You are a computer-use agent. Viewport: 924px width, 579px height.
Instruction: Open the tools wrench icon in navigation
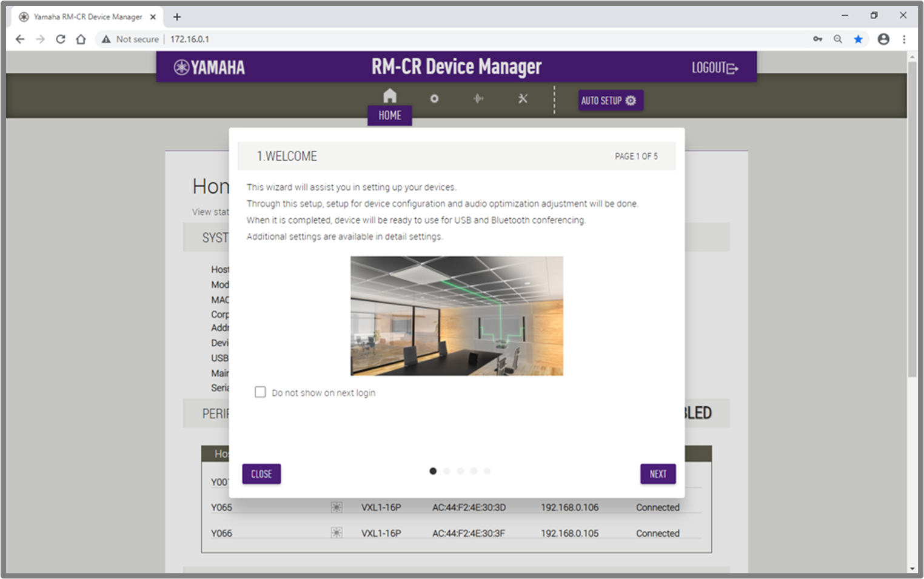pyautogui.click(x=523, y=99)
